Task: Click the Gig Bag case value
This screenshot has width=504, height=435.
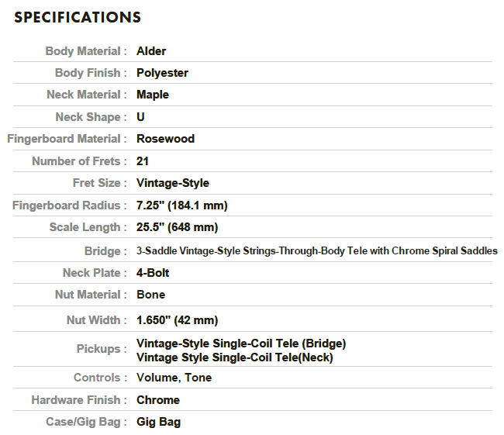Action: (x=158, y=422)
